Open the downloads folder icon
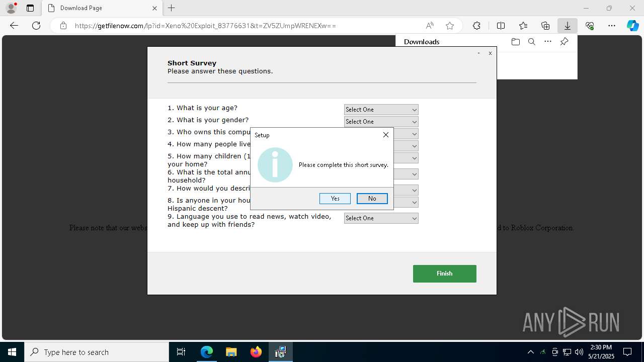644x362 pixels. 515,42
